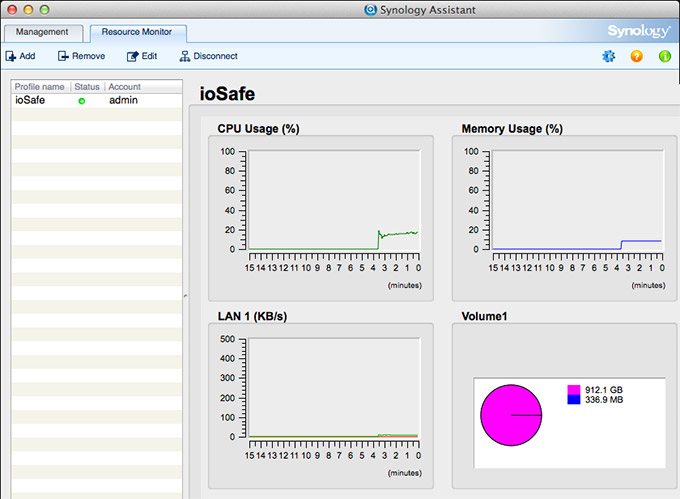
Task: Click the ioSafe heading title
Action: click(x=227, y=94)
